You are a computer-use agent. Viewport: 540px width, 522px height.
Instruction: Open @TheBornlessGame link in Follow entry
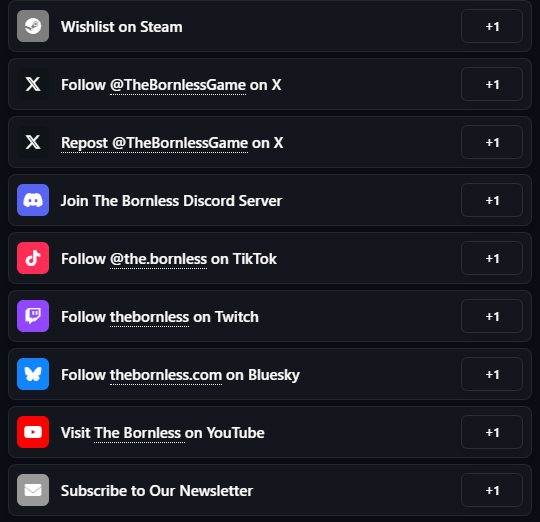pos(178,85)
